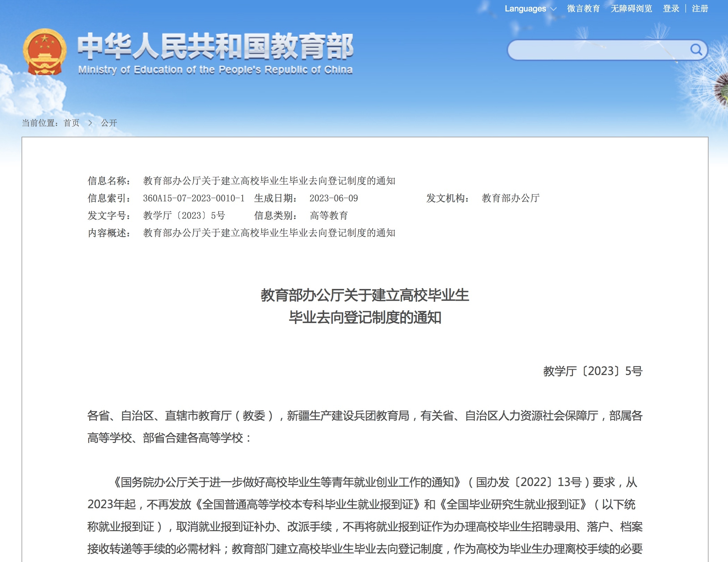728x562 pixels.
Task: Enable 无障碍浏览 accessible browsing
Action: click(x=631, y=9)
